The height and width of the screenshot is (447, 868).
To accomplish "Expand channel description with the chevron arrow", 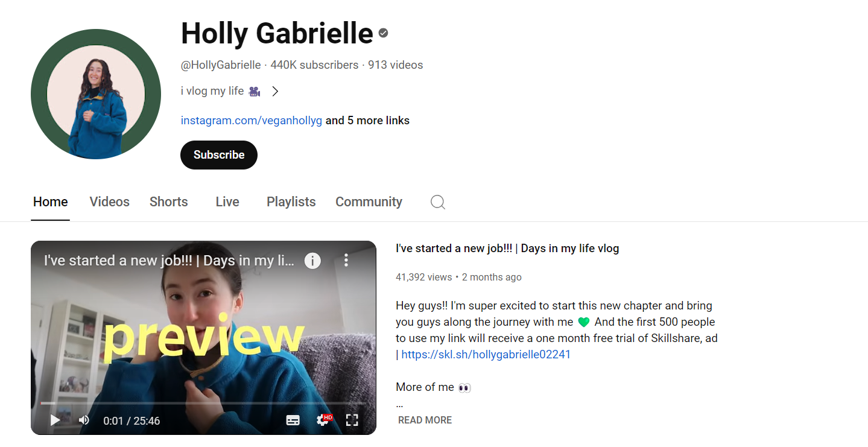I will pos(275,92).
